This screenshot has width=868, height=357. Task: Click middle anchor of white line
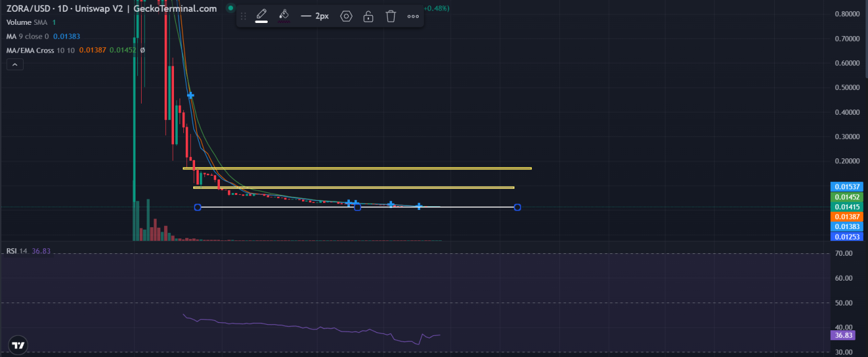coord(357,207)
